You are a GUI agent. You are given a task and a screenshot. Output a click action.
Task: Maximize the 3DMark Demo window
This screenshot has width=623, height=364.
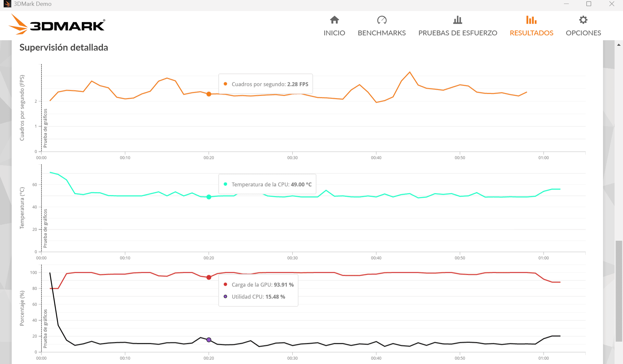tap(589, 4)
